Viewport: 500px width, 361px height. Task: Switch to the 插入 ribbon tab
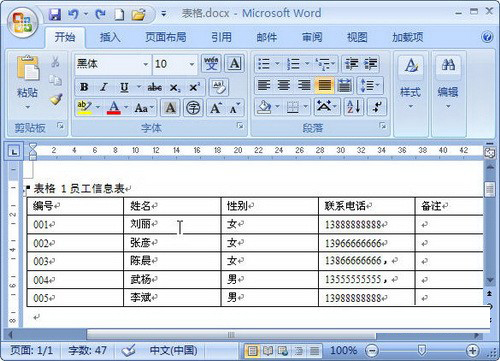click(110, 37)
